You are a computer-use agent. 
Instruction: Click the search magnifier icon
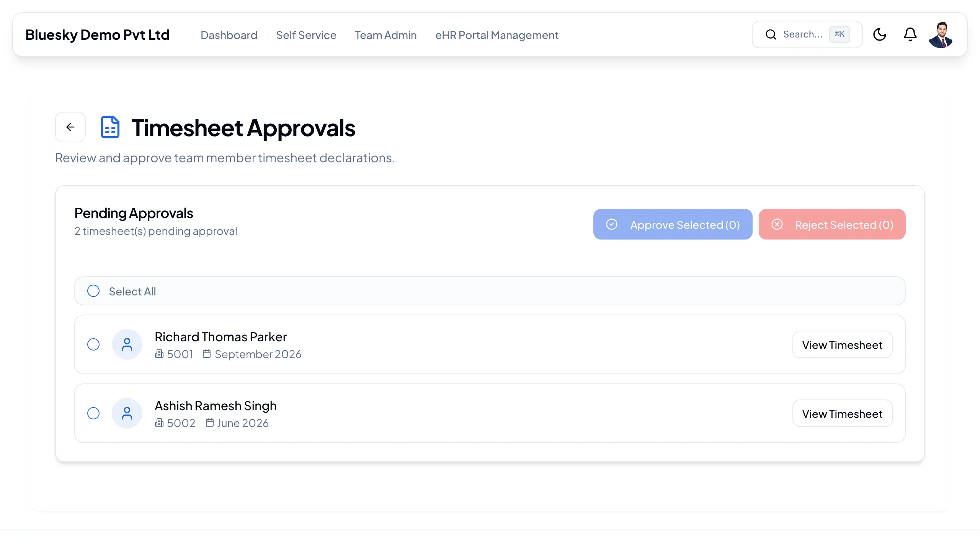click(x=771, y=34)
